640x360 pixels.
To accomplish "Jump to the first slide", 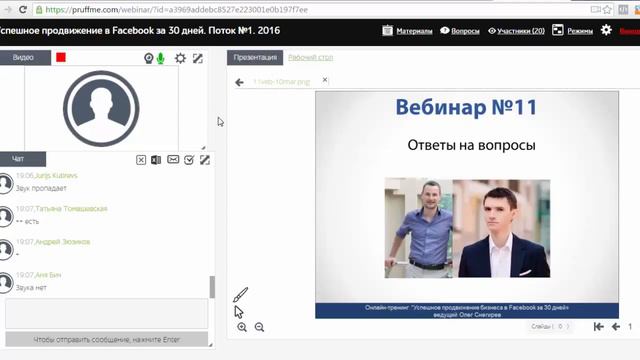I will pyautogui.click(x=598, y=326).
